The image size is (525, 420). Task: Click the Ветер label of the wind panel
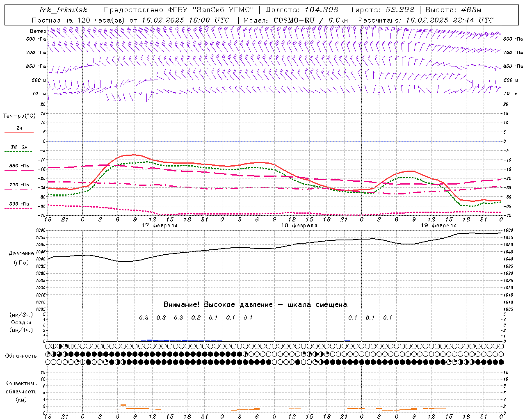[x=38, y=31]
